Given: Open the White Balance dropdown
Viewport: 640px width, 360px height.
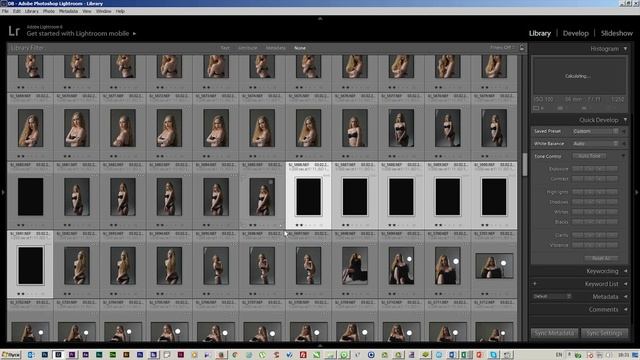Looking at the screenshot, I should (x=595, y=144).
